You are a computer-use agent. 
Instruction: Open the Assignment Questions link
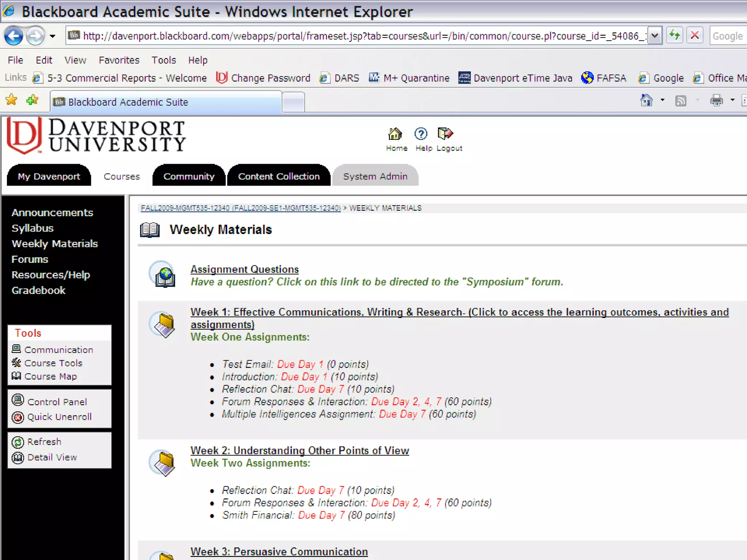point(244,269)
